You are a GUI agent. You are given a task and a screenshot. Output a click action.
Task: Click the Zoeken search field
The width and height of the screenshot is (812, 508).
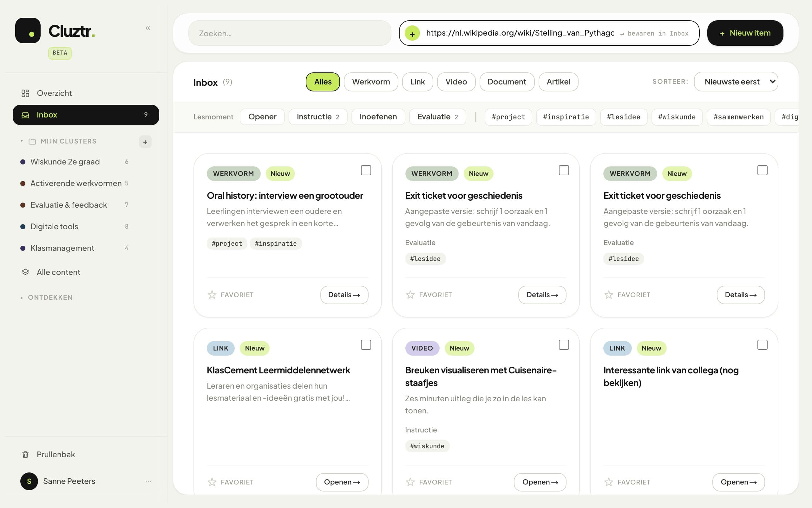290,33
